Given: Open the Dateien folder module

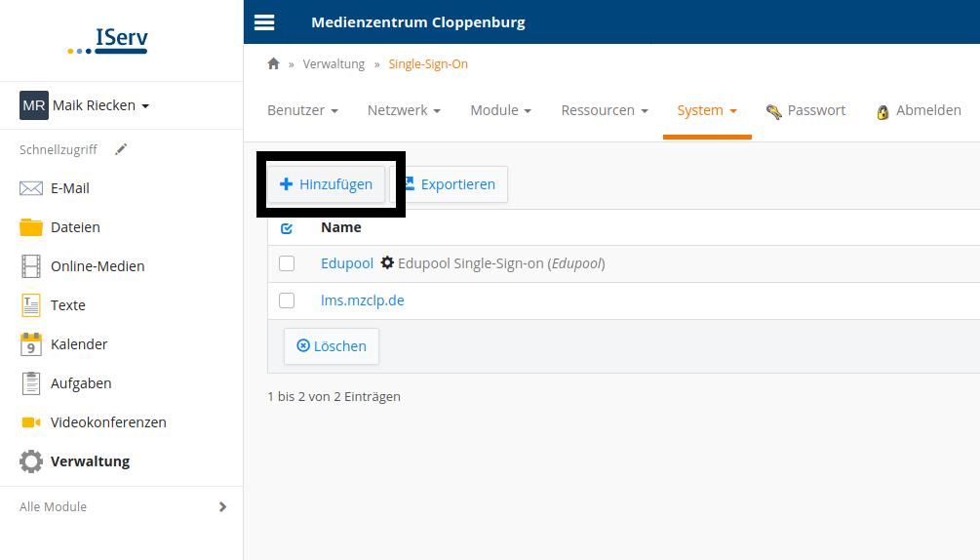Looking at the screenshot, I should click(x=74, y=227).
